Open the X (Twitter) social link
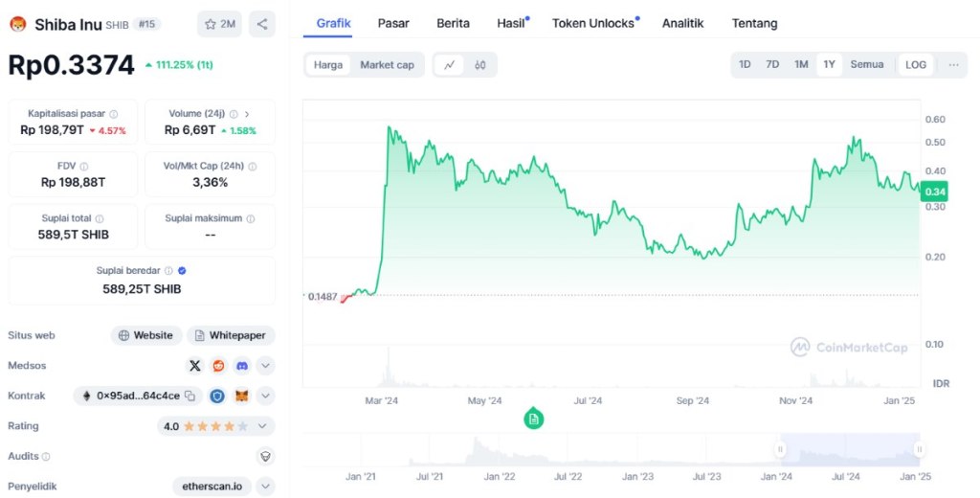Viewport: 980px width, 498px height. coord(195,366)
